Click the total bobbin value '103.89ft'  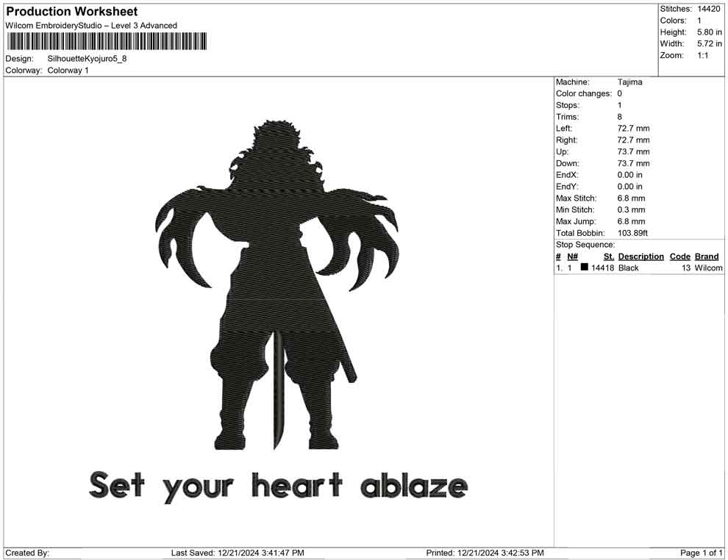coord(633,233)
